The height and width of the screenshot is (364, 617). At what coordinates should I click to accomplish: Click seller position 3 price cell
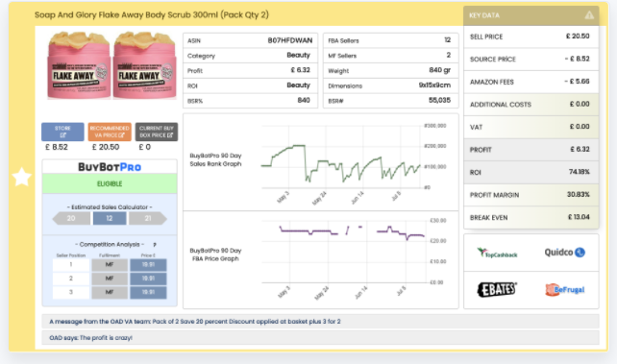tap(148, 292)
